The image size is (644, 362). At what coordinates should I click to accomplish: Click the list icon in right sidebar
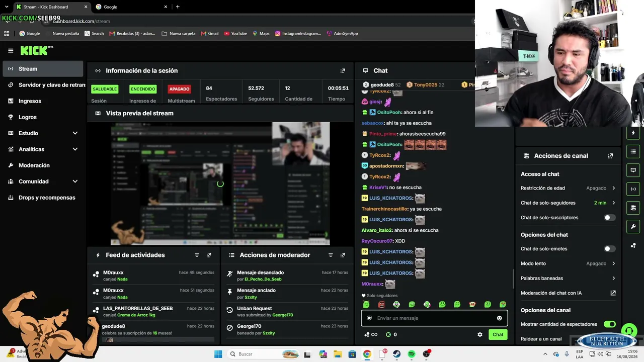tap(633, 151)
